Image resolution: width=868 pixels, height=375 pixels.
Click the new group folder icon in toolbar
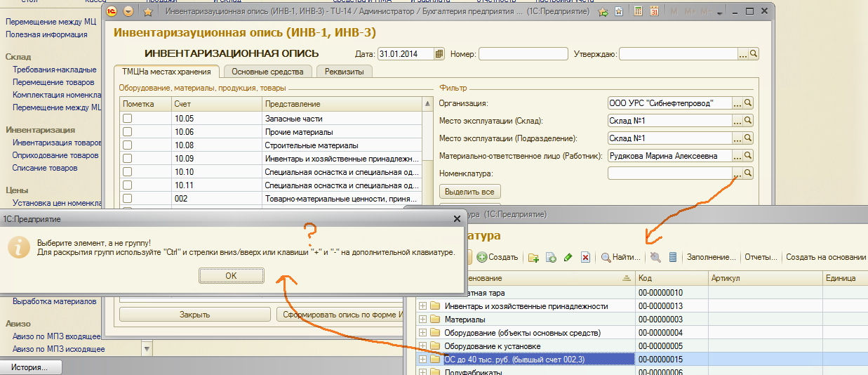tap(533, 258)
